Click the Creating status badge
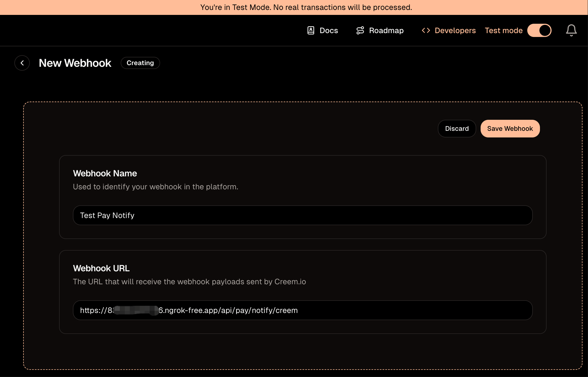The width and height of the screenshot is (588, 377). click(x=140, y=63)
